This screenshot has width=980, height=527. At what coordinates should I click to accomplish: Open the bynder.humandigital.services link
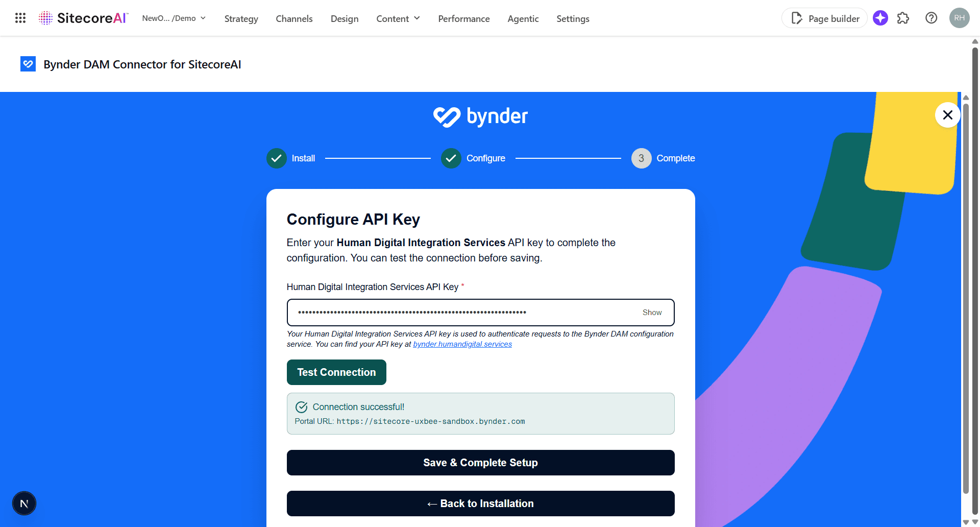[x=462, y=344]
